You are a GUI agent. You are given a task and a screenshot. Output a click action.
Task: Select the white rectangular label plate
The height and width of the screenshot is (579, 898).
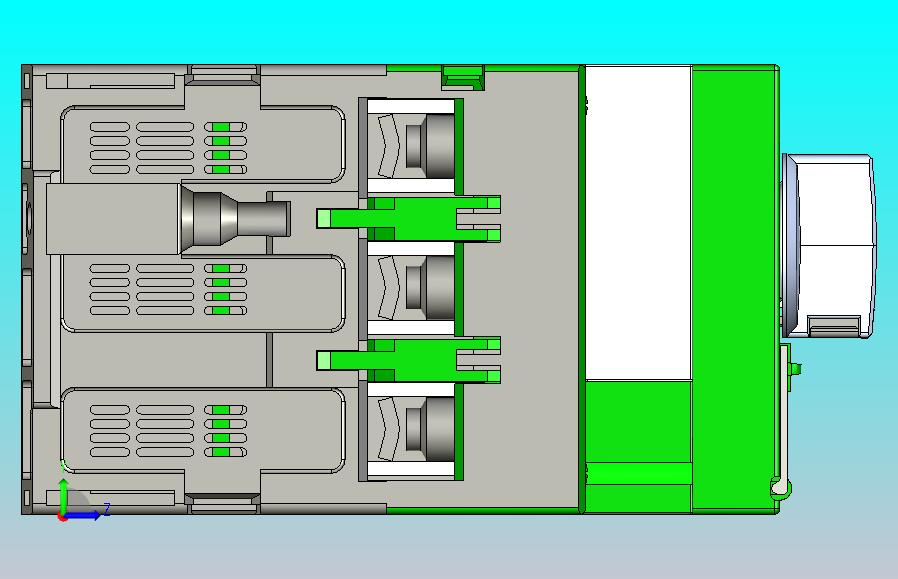click(638, 223)
